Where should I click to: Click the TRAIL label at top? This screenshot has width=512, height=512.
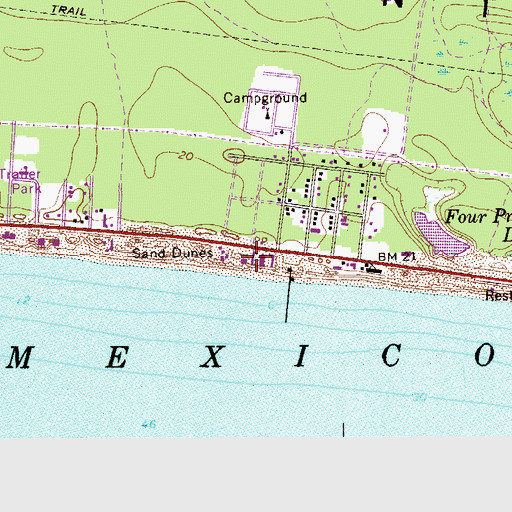pos(69,10)
